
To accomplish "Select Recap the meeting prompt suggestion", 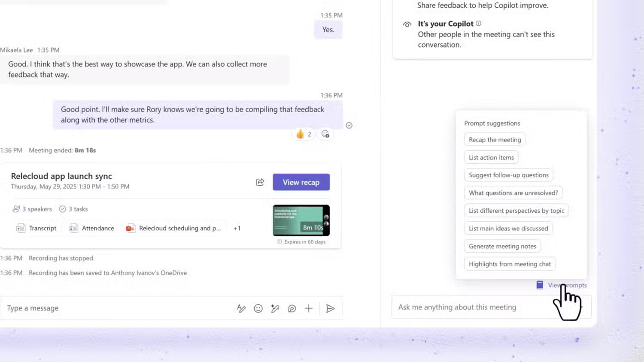I will click(495, 140).
